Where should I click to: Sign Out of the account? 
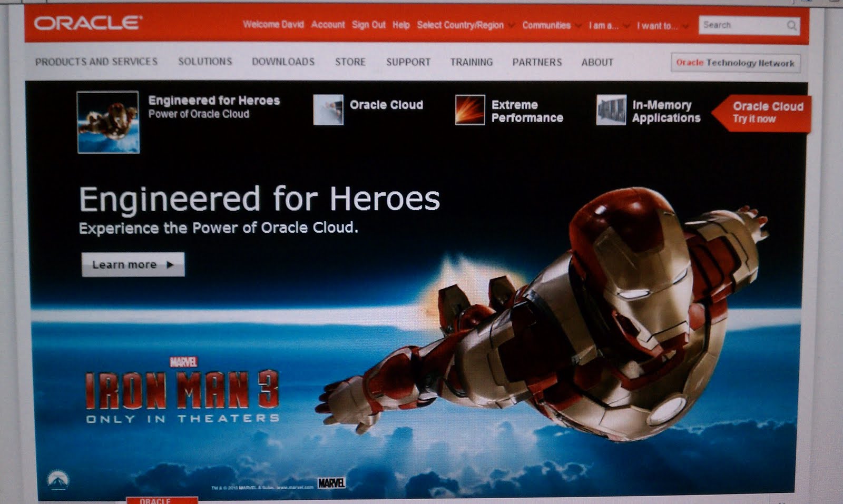pyautogui.click(x=369, y=24)
